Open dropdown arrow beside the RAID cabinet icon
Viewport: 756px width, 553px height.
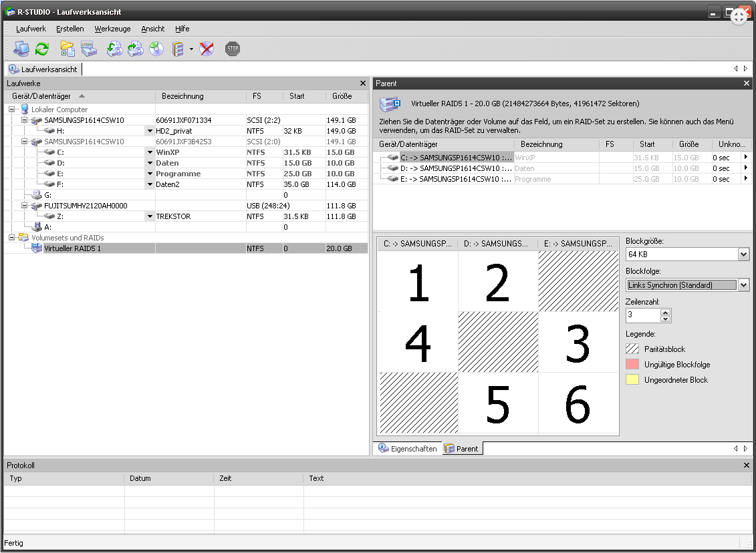click(x=191, y=49)
